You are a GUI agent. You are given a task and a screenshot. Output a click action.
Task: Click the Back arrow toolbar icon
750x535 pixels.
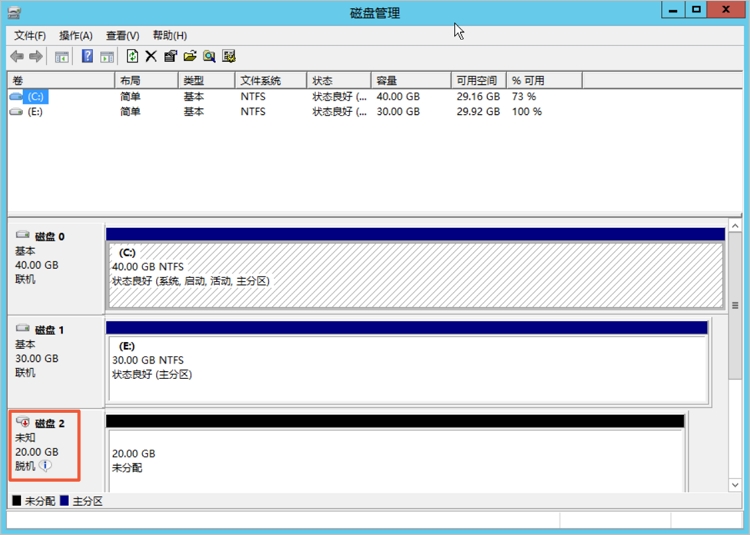pyautogui.click(x=17, y=56)
